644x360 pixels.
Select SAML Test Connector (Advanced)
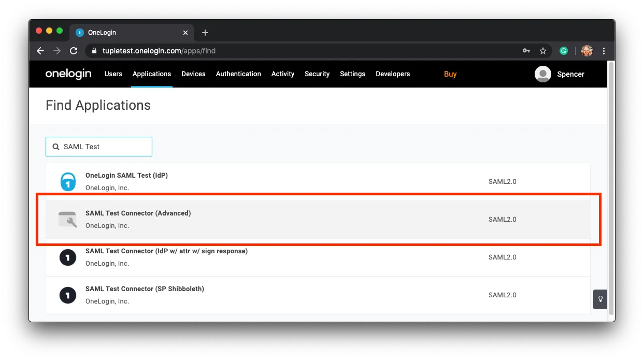click(138, 213)
